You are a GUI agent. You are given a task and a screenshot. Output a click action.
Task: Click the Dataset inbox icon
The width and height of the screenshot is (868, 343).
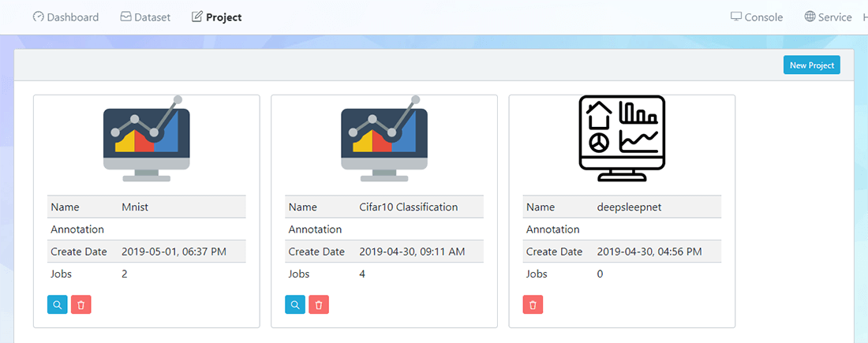tap(125, 17)
